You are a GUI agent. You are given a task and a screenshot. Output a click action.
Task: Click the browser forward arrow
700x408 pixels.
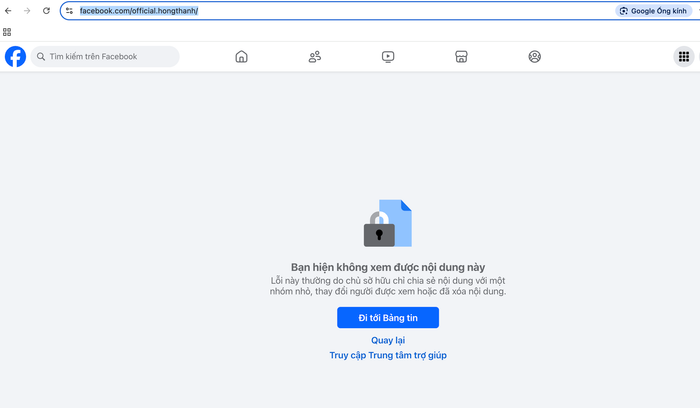[x=27, y=10]
